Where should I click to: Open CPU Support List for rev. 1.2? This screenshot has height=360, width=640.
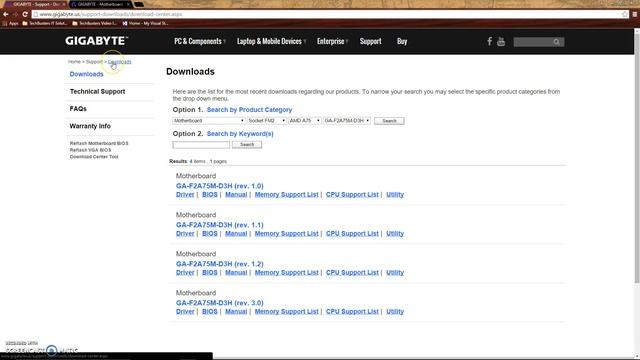(352, 272)
